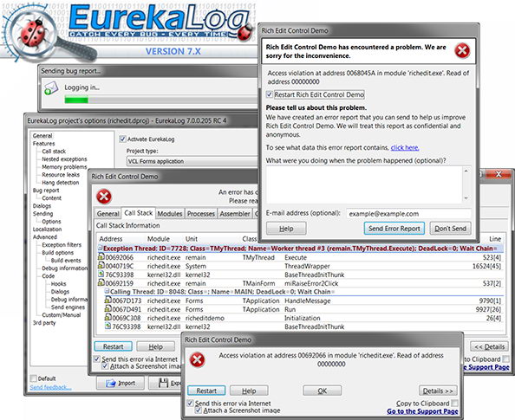
Task: Click the stack icon for address 00692159
Action: click(x=101, y=282)
